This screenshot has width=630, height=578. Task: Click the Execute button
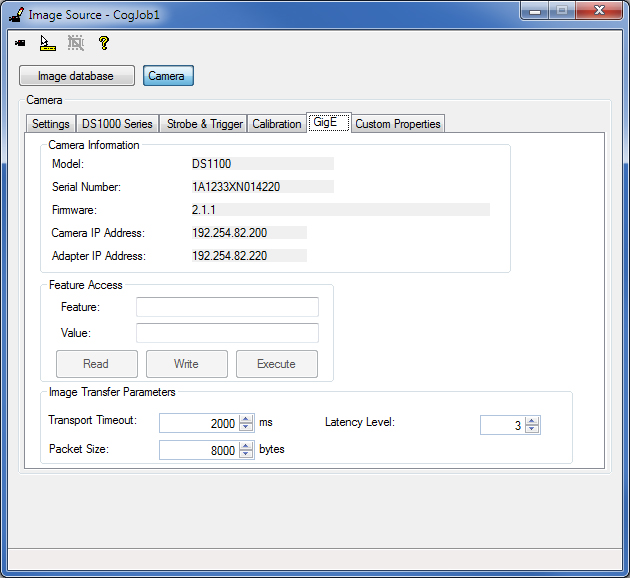[x=277, y=364]
